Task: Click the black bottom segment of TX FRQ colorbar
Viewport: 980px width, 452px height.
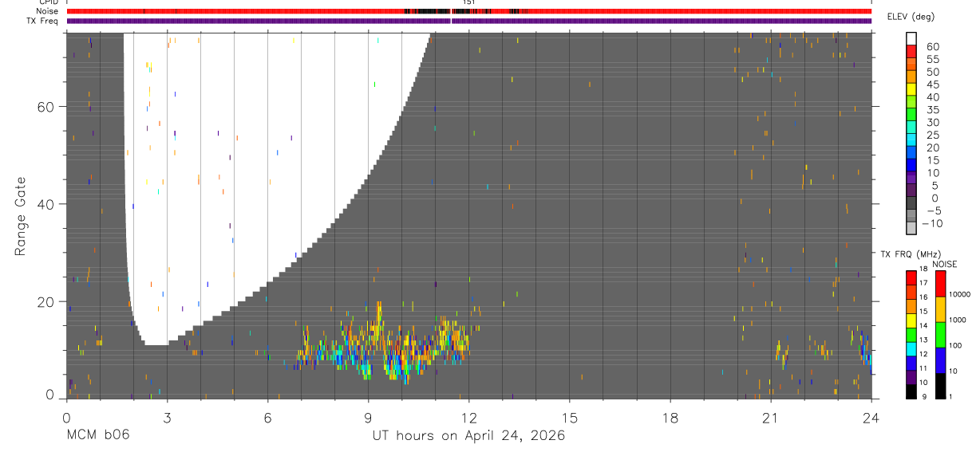Action: 911,391
